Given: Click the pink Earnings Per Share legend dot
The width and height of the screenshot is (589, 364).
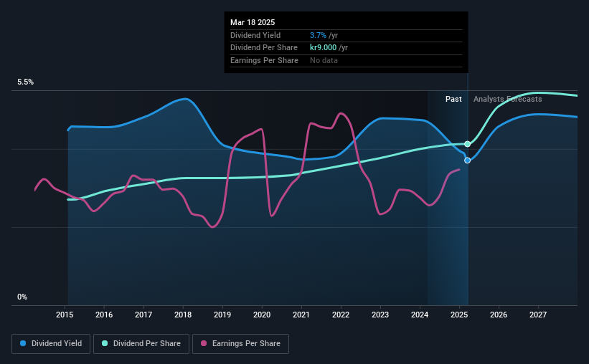Looking at the screenshot, I should point(204,343).
